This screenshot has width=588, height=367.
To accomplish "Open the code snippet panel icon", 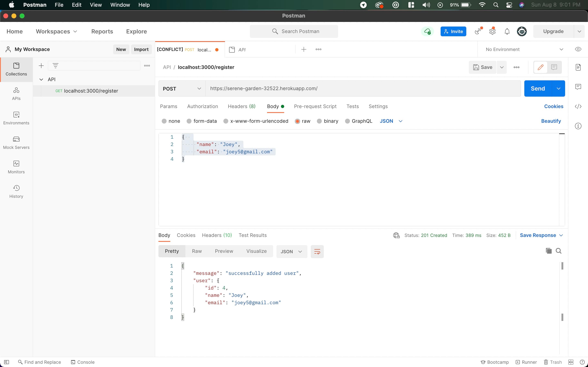I will [x=578, y=106].
